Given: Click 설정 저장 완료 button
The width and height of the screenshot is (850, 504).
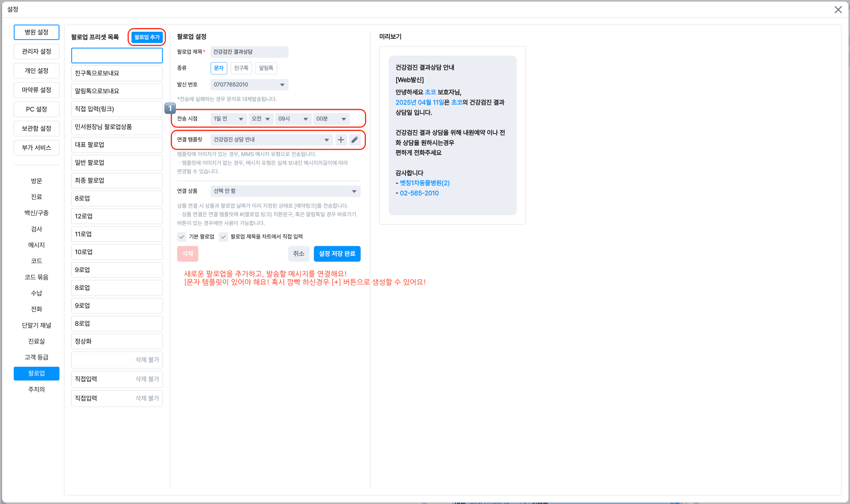Looking at the screenshot, I should 337,254.
